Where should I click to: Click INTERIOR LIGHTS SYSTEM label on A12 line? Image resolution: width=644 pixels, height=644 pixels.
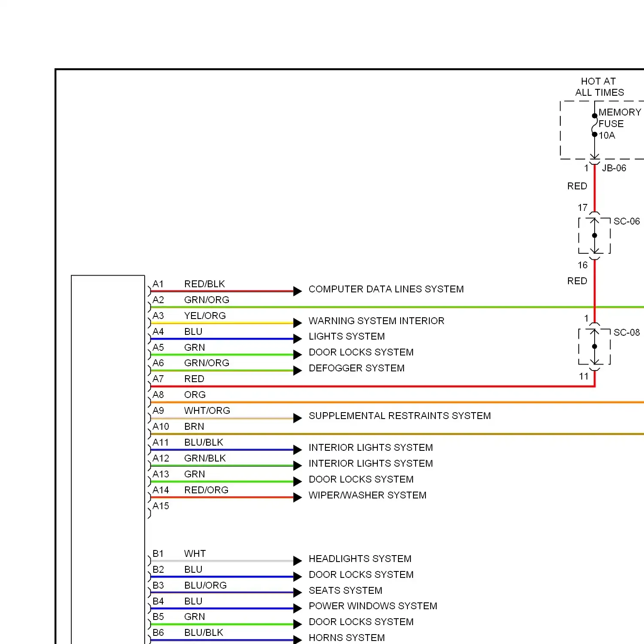click(371, 463)
